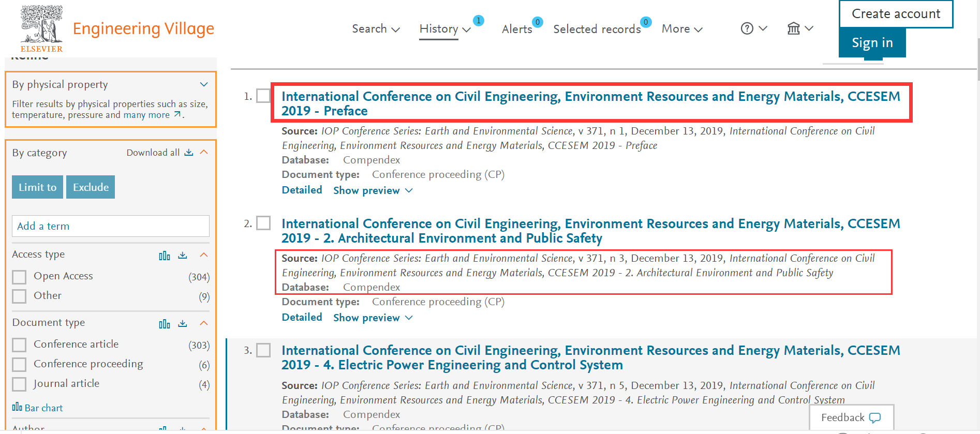The height and width of the screenshot is (434, 980).
Task: Open Detailed view for result 1
Action: click(302, 190)
